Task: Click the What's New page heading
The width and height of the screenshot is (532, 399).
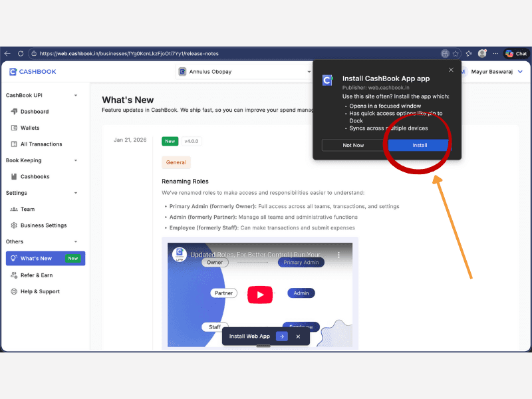Action: coord(128,100)
